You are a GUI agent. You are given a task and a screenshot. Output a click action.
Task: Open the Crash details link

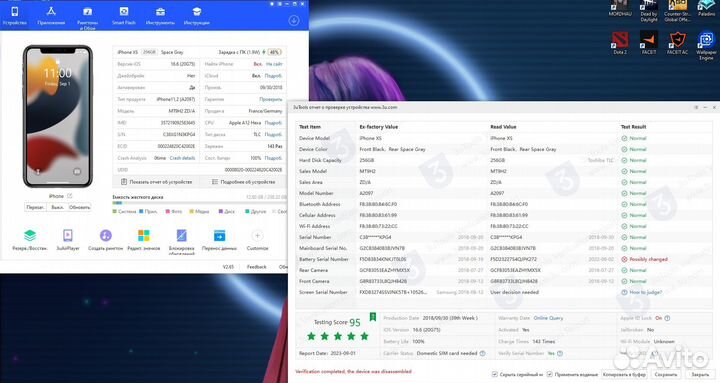pyautogui.click(x=182, y=158)
